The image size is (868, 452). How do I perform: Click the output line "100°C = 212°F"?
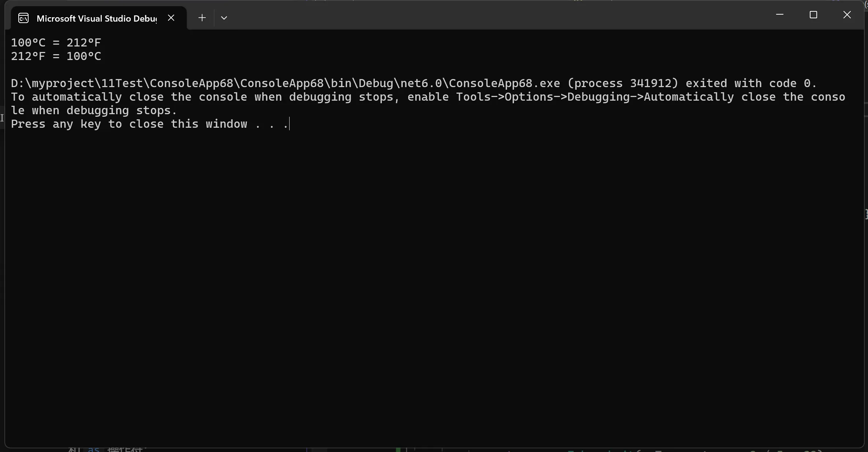[x=56, y=42]
